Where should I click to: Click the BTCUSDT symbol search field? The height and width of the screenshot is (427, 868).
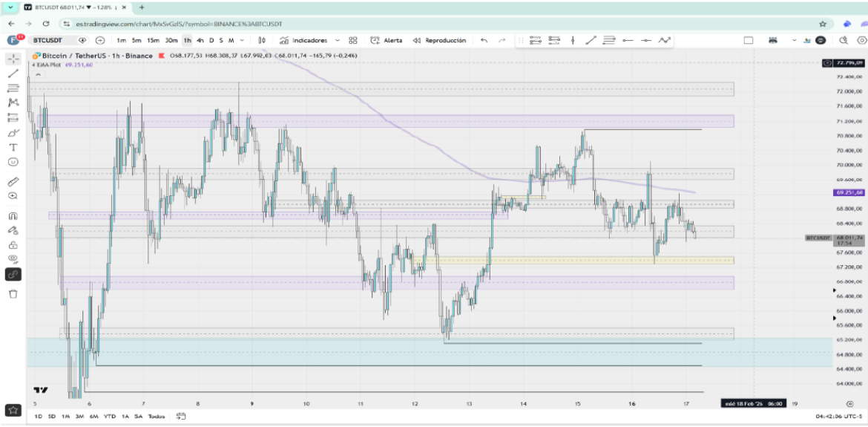pyautogui.click(x=51, y=40)
